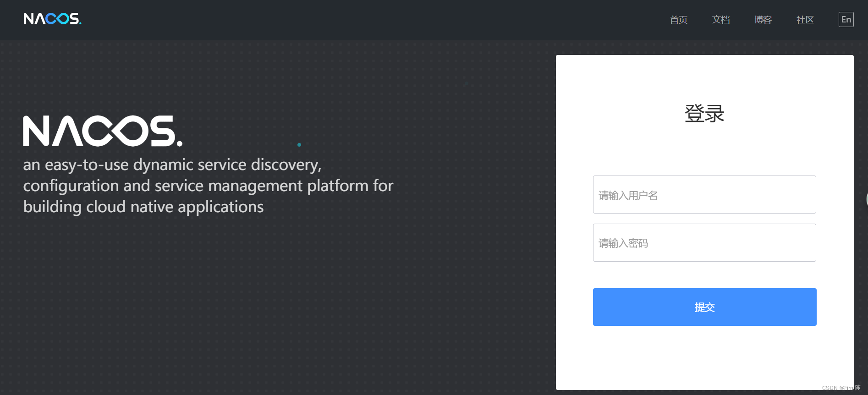Focus the password input 请输入密码
868x395 pixels.
pos(704,243)
